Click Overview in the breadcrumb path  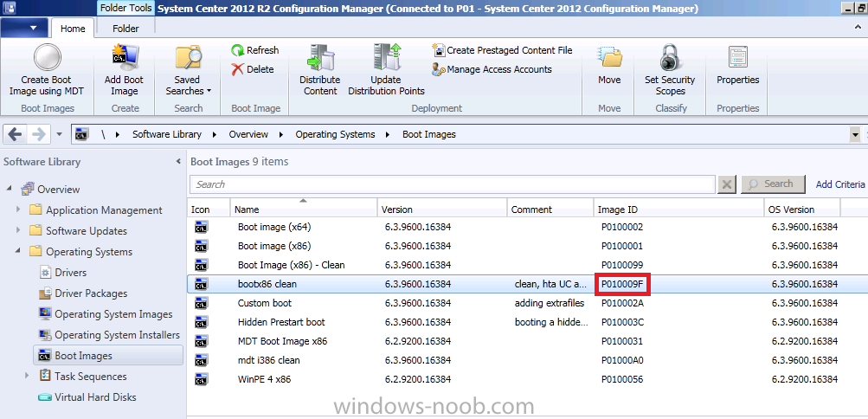pos(248,134)
